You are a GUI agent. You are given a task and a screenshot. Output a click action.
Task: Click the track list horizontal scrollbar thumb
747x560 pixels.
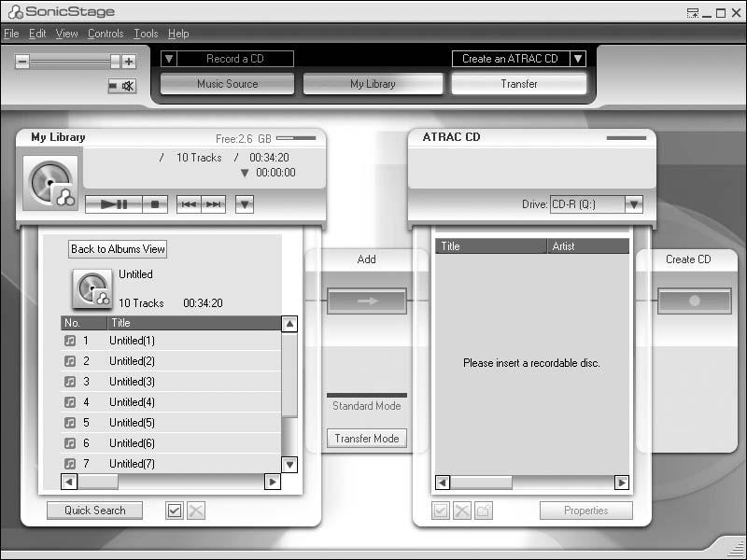[98, 482]
